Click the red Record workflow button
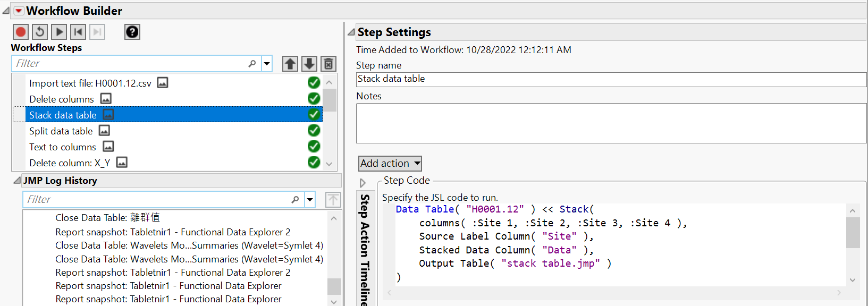 click(21, 32)
